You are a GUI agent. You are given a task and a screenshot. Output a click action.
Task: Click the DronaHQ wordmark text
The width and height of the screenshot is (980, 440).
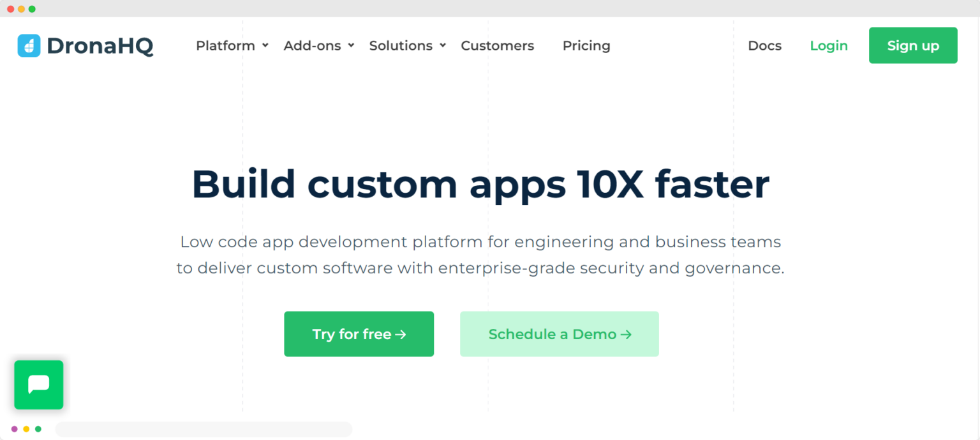(99, 45)
